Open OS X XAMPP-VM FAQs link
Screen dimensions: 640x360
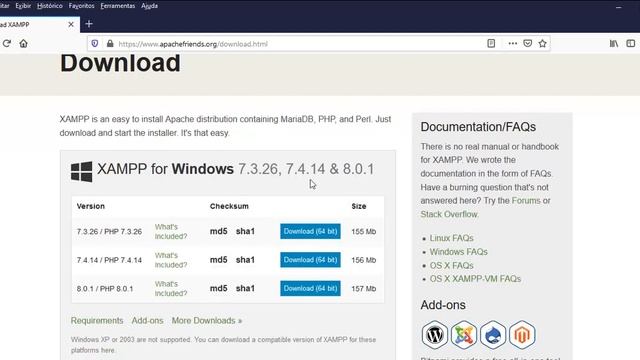475,279
